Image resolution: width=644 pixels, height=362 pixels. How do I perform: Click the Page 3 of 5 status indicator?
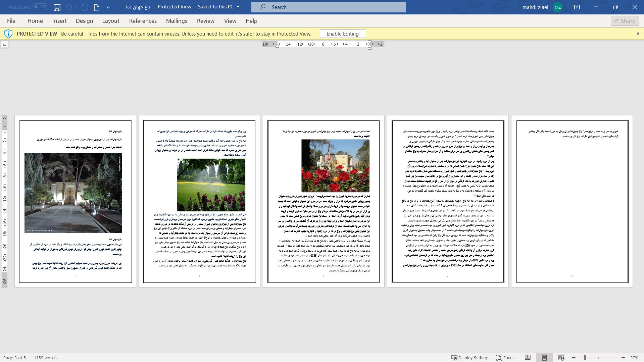pos(14,358)
